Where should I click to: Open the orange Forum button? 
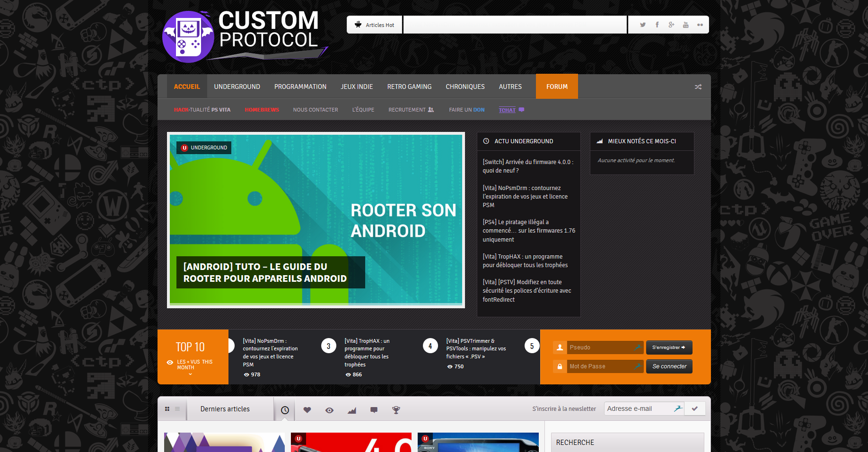coord(557,87)
